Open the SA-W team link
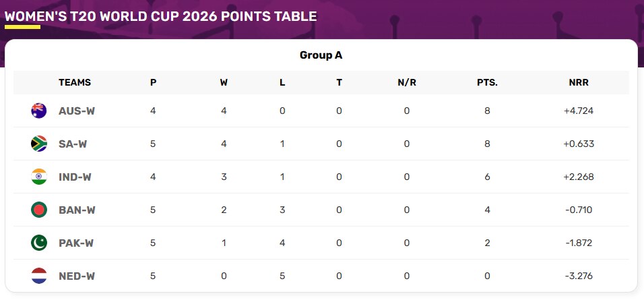The width and height of the screenshot is (644, 300). click(x=73, y=144)
